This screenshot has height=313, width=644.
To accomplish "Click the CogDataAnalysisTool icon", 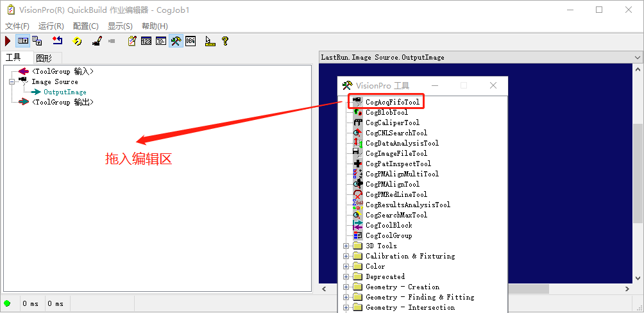I will [x=358, y=143].
